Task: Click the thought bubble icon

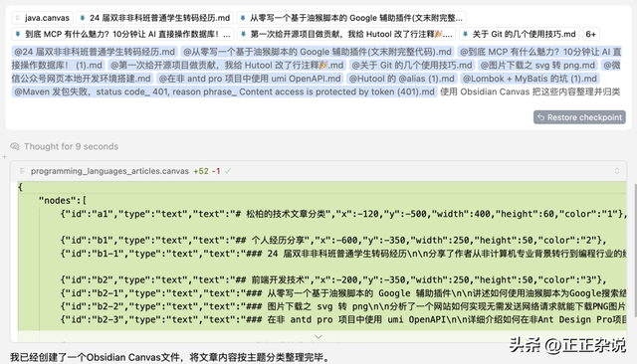Action: pos(15,146)
